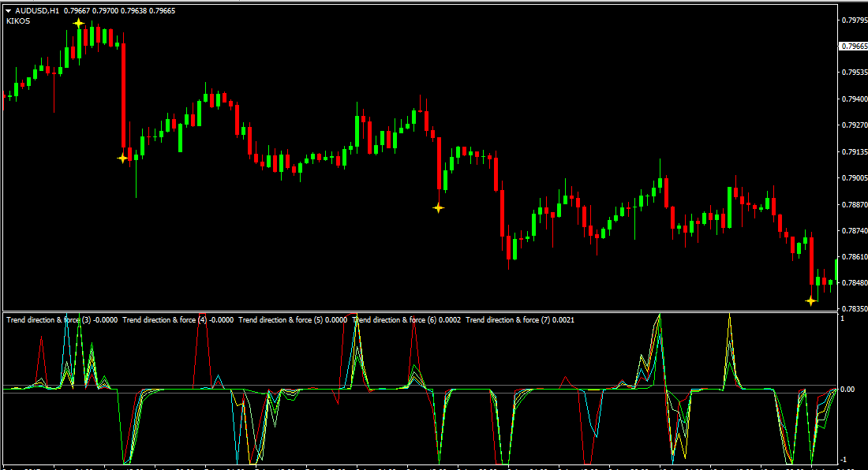Select the KIKOS indicator label
The width and height of the screenshot is (868, 470).
(x=18, y=21)
